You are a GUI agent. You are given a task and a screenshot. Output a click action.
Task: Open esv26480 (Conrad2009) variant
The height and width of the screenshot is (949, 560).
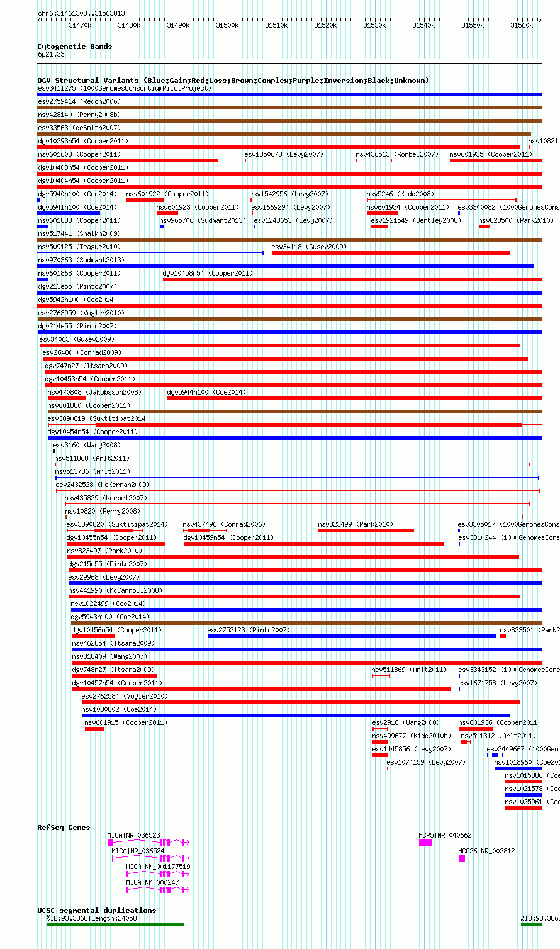pyautogui.click(x=82, y=352)
